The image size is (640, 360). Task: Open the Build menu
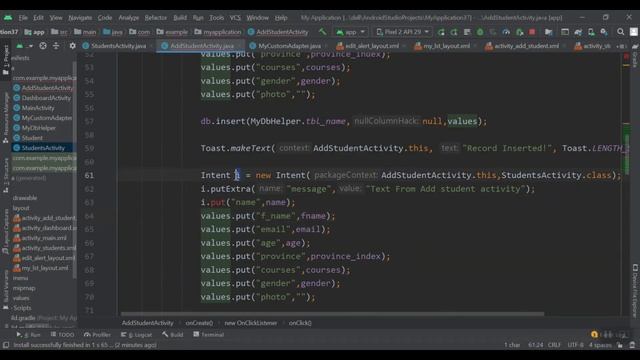coord(180,18)
